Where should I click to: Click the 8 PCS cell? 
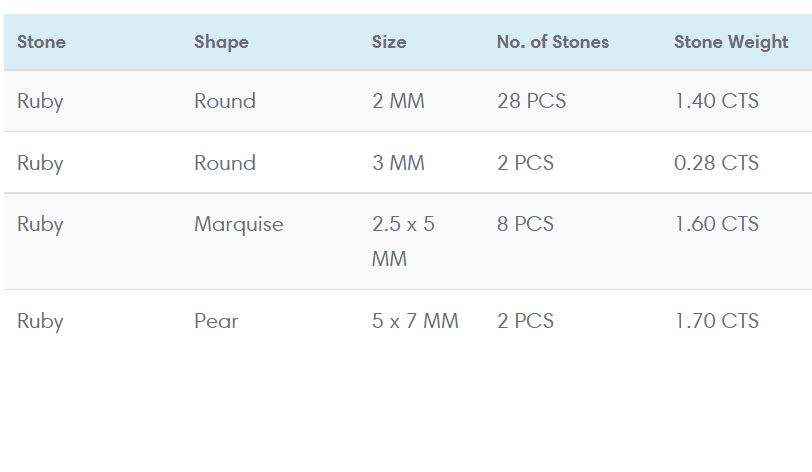coord(525,224)
